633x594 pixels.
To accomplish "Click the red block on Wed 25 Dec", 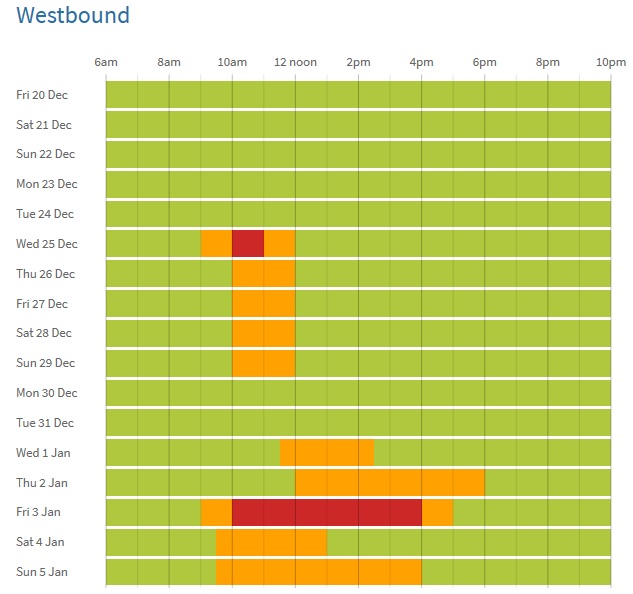I will 248,244.
